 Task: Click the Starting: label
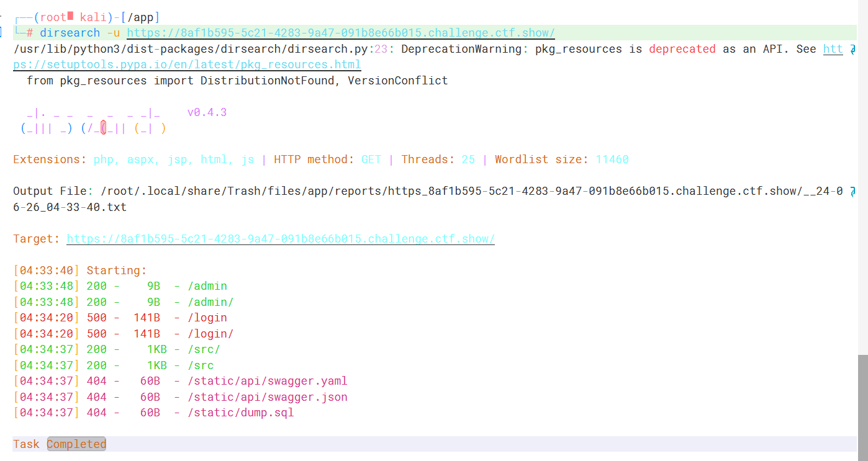(117, 271)
